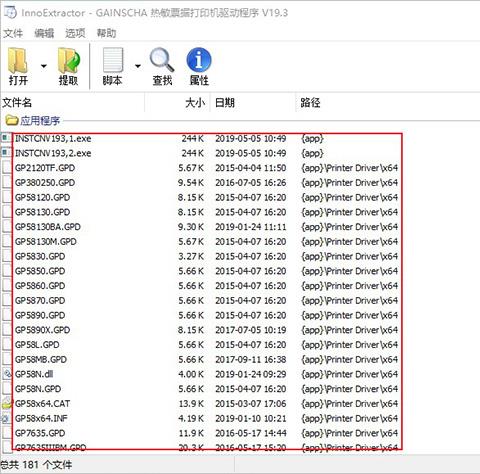
Task: Click the date 2016-07-05 16:26
Action: pyautogui.click(x=251, y=183)
